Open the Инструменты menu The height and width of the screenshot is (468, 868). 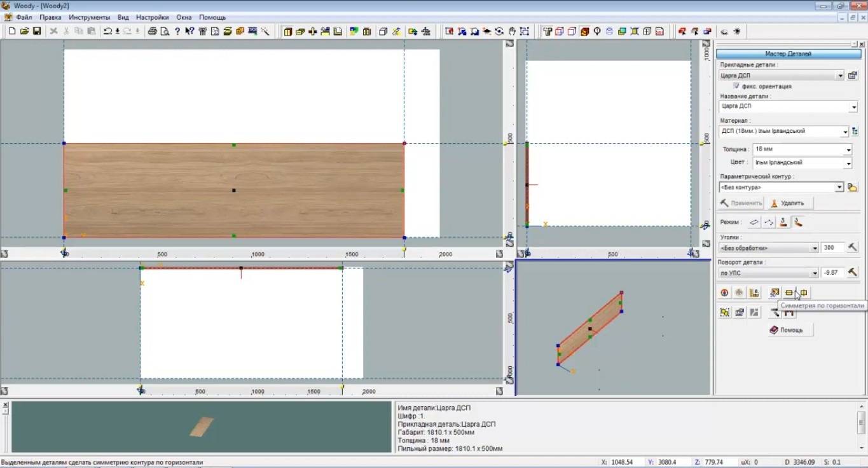[x=89, y=17]
